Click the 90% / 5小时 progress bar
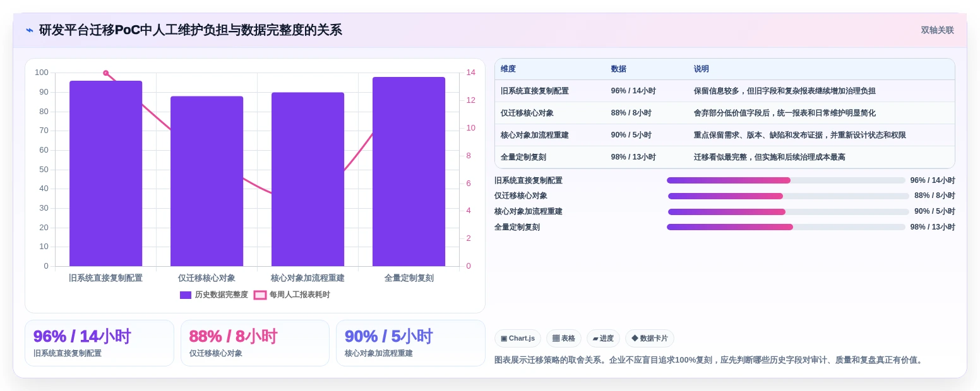Screen dimensions: 980x391 pos(789,212)
